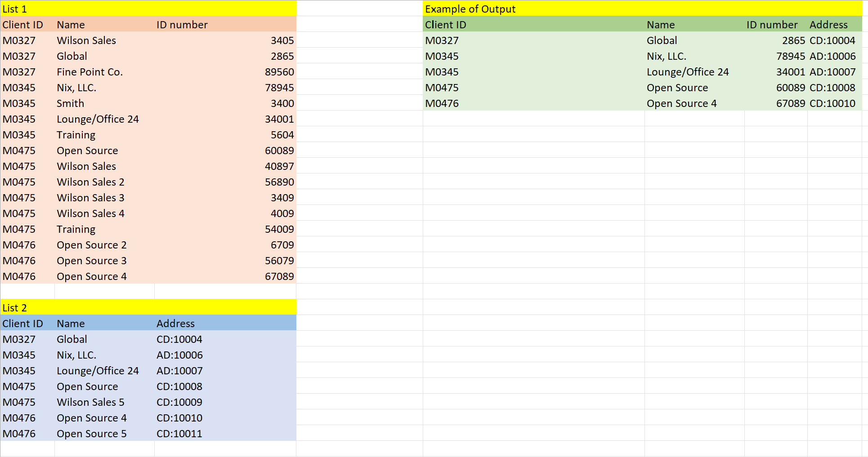Screen dimensions: 868x457
Task: Select the Training cell under M0475
Action: [76, 229]
